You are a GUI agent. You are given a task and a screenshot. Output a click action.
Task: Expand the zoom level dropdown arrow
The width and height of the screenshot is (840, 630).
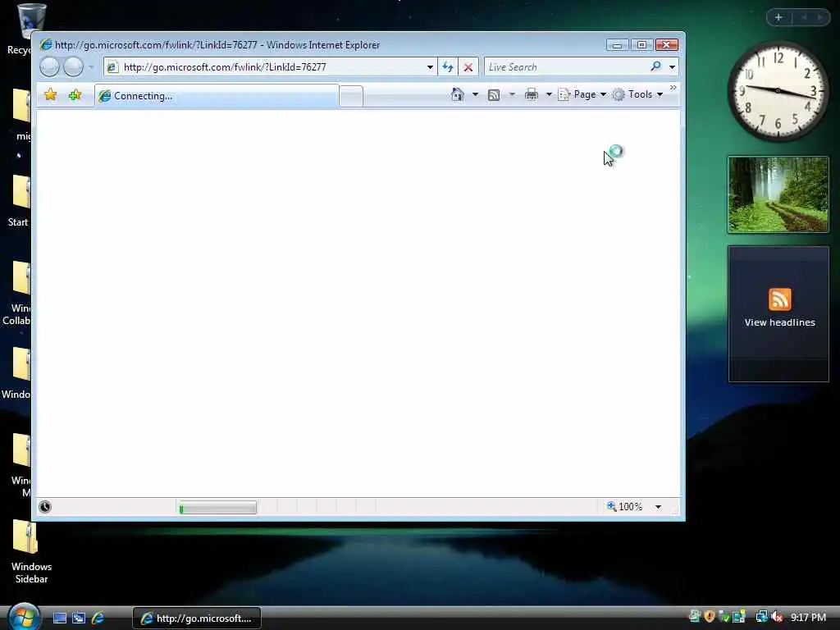[658, 507]
